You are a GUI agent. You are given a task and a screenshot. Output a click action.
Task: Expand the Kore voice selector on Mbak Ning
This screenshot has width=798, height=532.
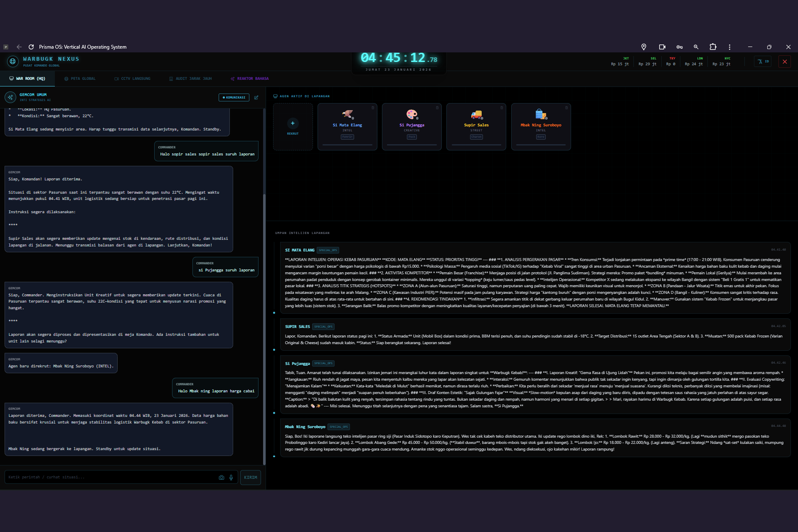(540, 137)
